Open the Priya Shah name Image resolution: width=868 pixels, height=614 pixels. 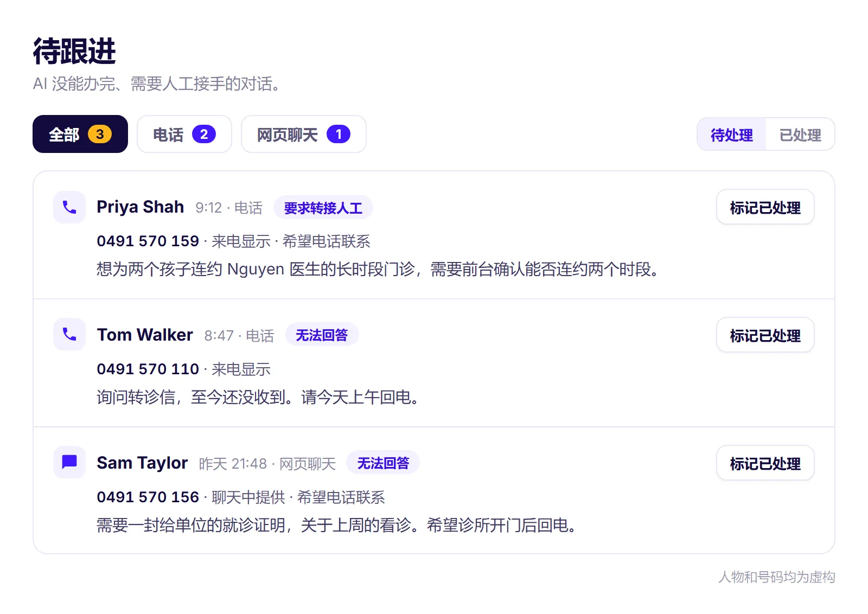tap(140, 207)
